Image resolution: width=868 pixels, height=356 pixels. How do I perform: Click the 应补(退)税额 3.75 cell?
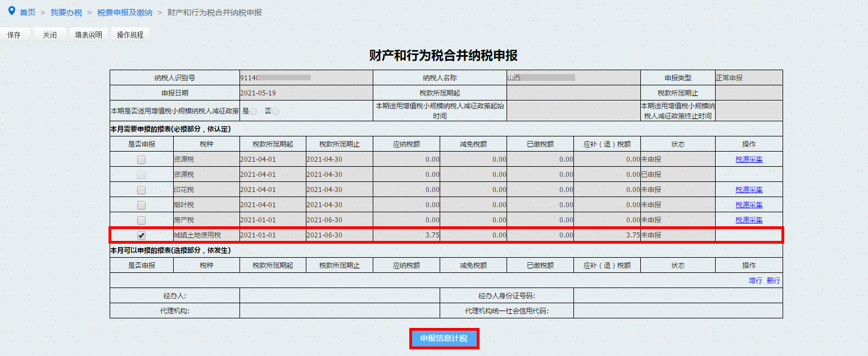click(607, 235)
